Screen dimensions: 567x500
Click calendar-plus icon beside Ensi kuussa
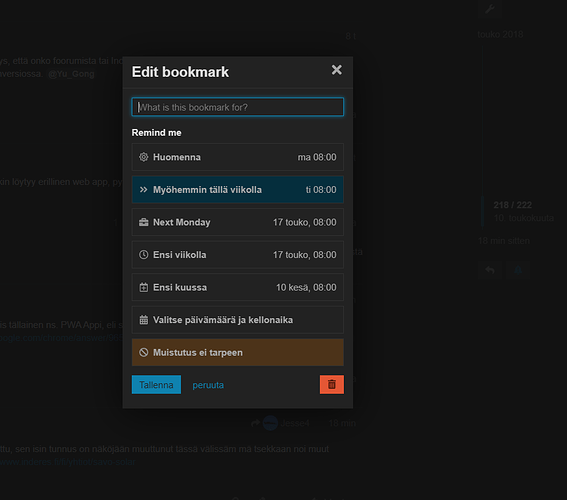[144, 287]
